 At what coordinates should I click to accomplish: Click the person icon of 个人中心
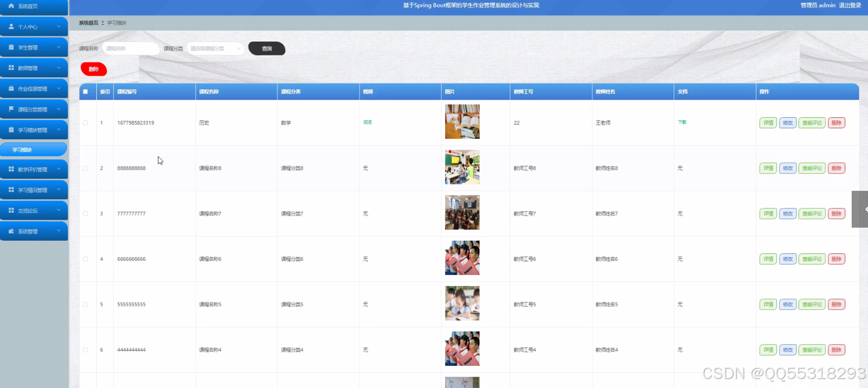(11, 26)
